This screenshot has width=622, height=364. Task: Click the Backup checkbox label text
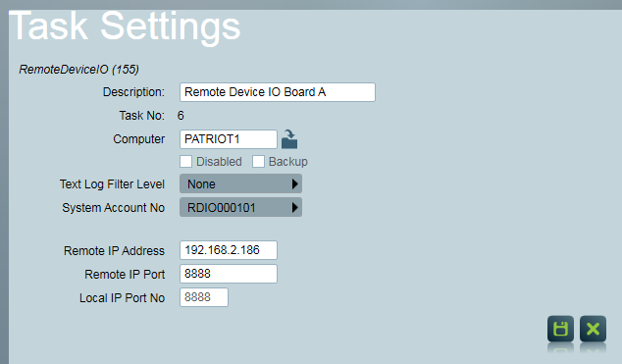pos(288,162)
